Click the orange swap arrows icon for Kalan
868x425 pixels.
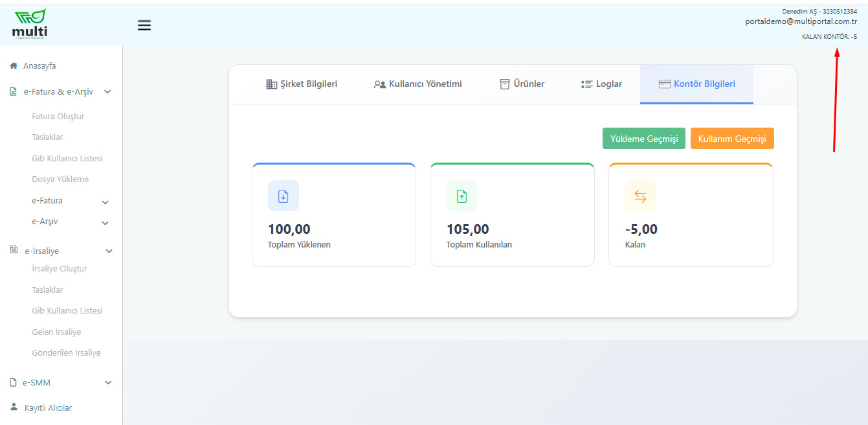pyautogui.click(x=640, y=196)
